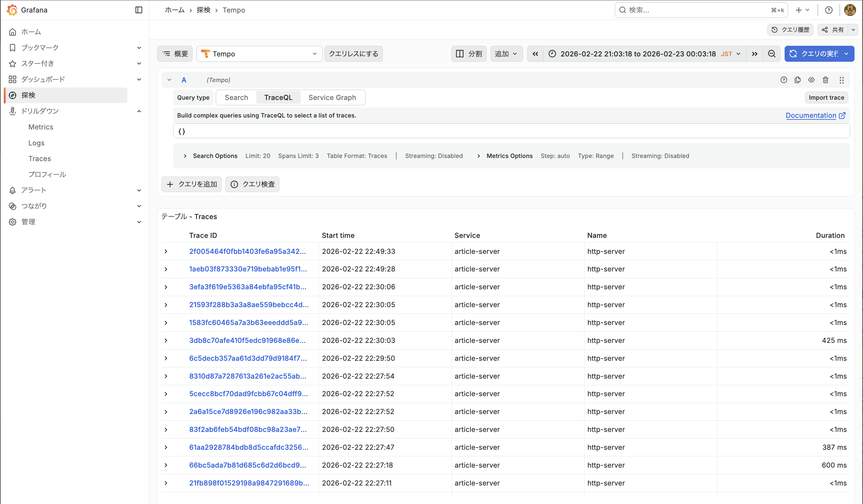Dock the sidebar menu panel icon
863x504 pixels.
click(x=139, y=10)
